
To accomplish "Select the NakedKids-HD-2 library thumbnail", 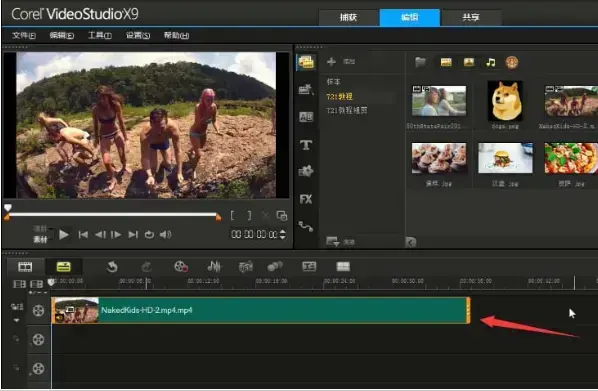I will [x=571, y=101].
